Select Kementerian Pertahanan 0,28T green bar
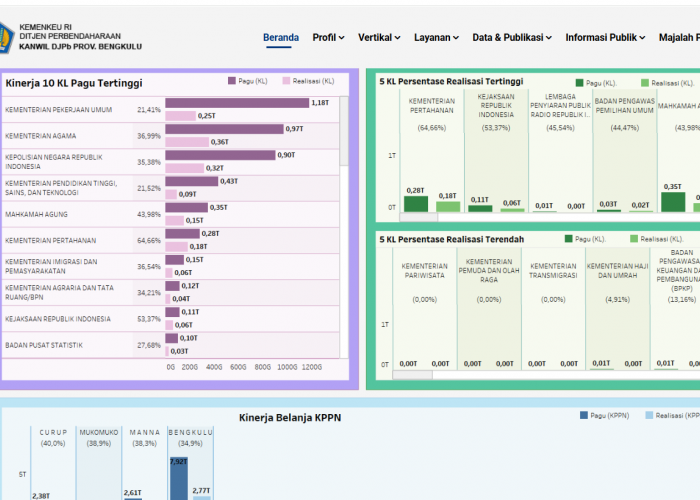The width and height of the screenshot is (700, 500). (416, 204)
